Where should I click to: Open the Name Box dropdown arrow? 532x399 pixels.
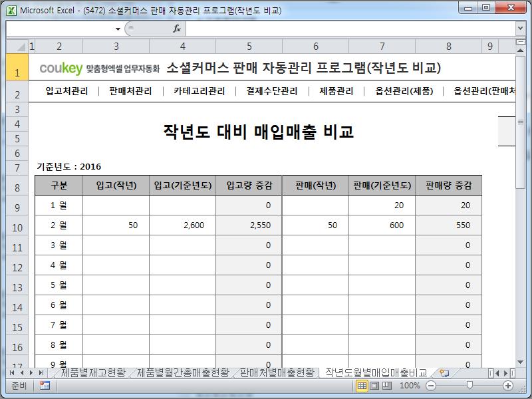click(x=118, y=29)
